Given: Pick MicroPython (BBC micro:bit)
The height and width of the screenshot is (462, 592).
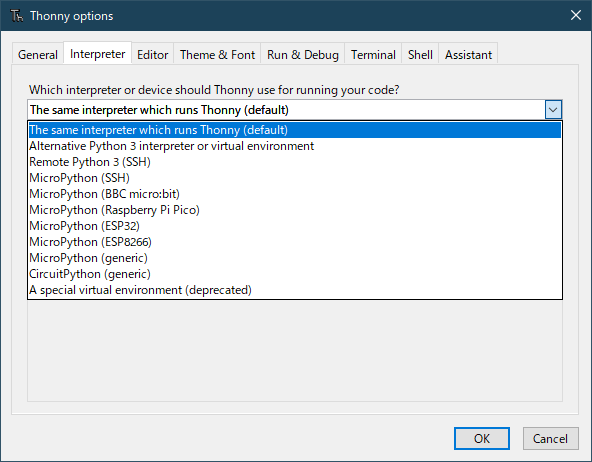Looking at the screenshot, I should (295, 194).
